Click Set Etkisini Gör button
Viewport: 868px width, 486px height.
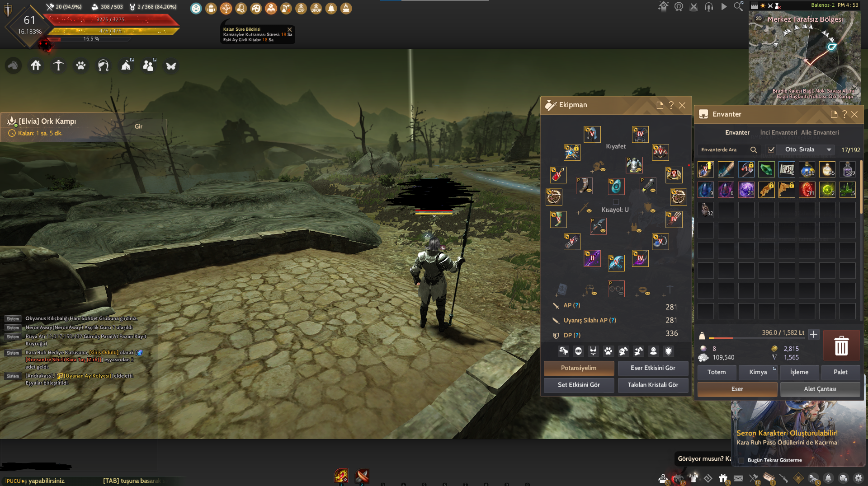(579, 385)
